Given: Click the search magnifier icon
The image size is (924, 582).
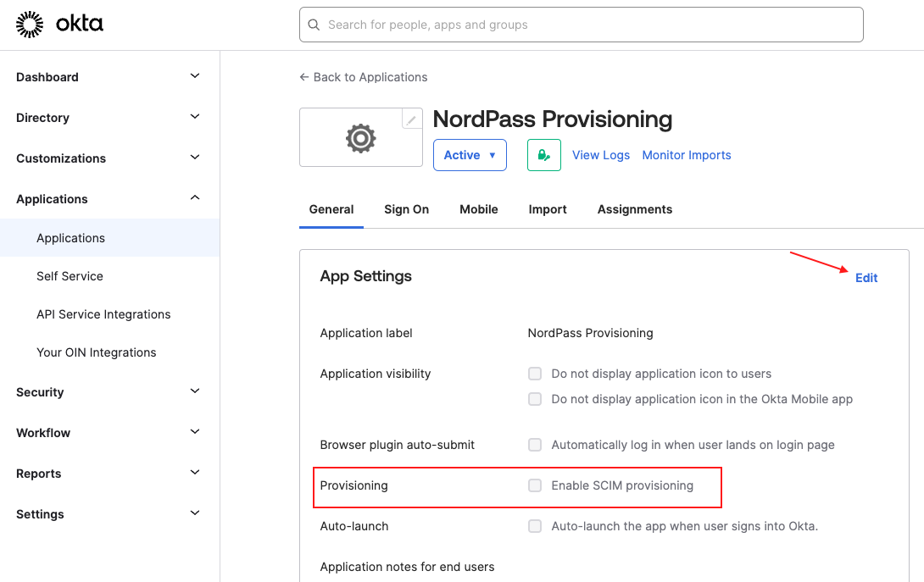Looking at the screenshot, I should (x=314, y=25).
